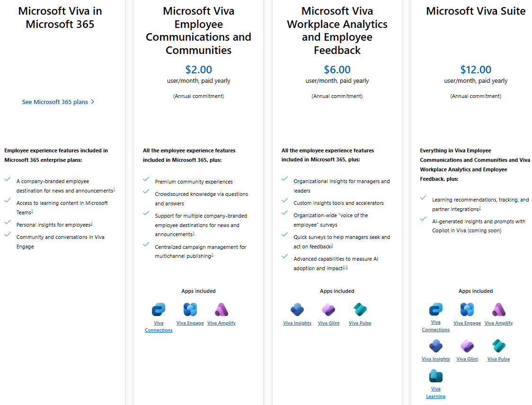Open the See Microsoft 365 plans link
This screenshot has height=405, width=532.
[x=55, y=102]
